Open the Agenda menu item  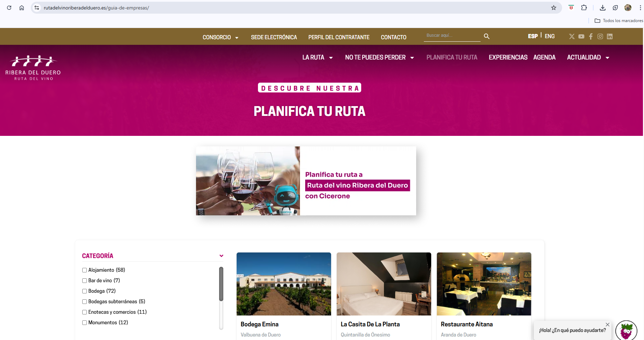tap(544, 57)
